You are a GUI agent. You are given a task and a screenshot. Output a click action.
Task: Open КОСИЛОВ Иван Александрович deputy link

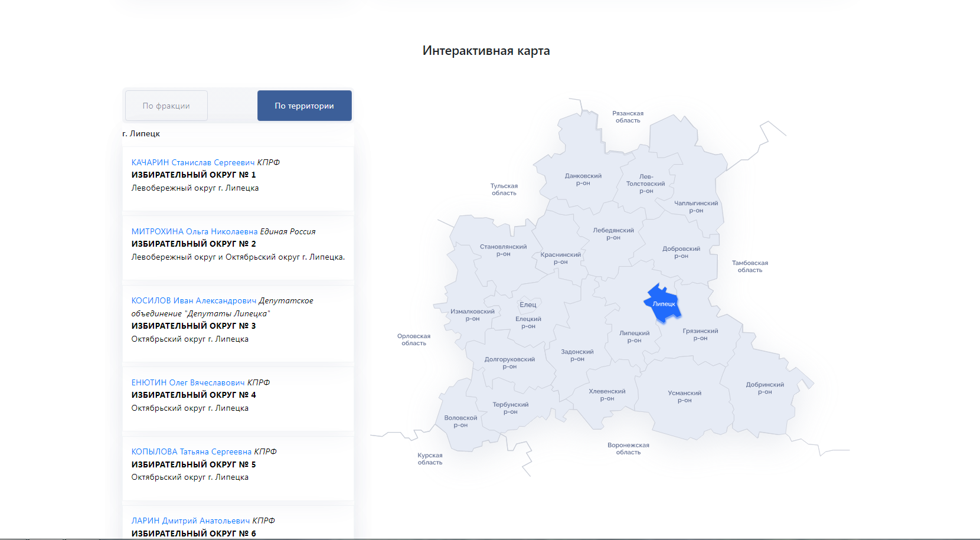click(x=194, y=300)
